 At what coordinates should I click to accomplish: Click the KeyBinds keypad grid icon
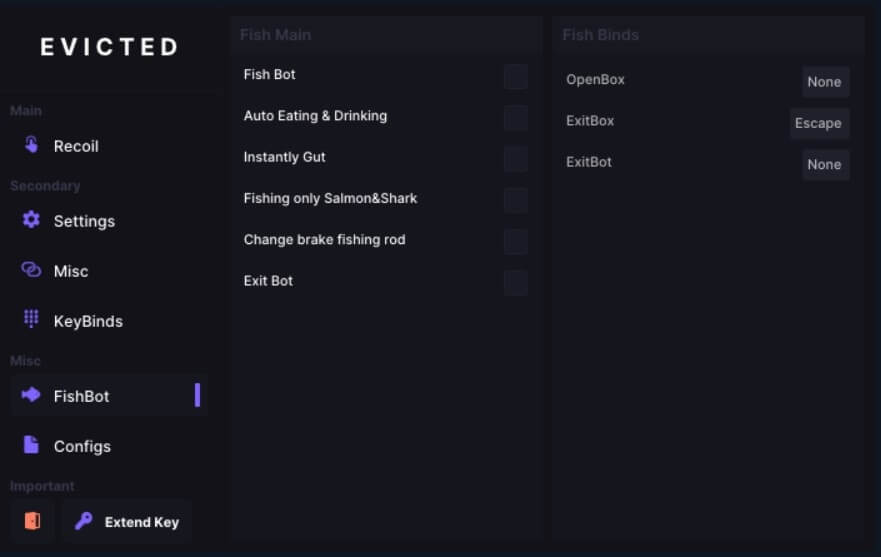[x=31, y=320]
